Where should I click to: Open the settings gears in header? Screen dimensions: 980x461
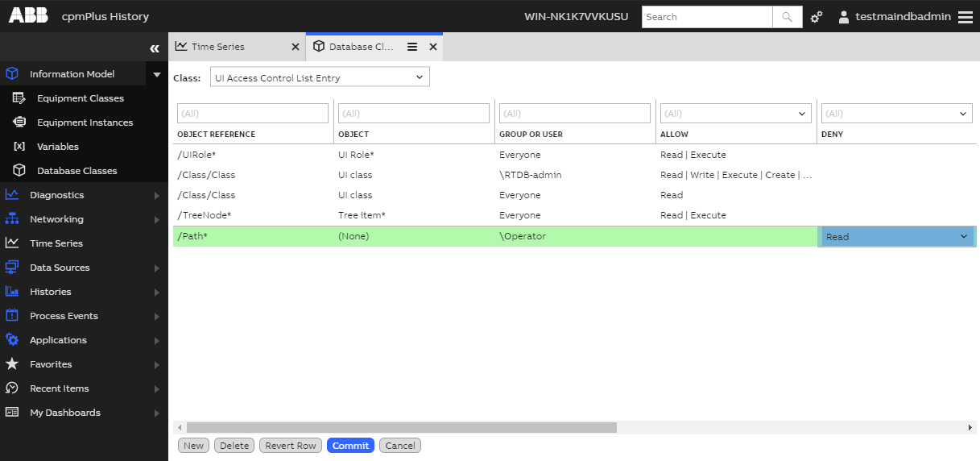tap(817, 17)
